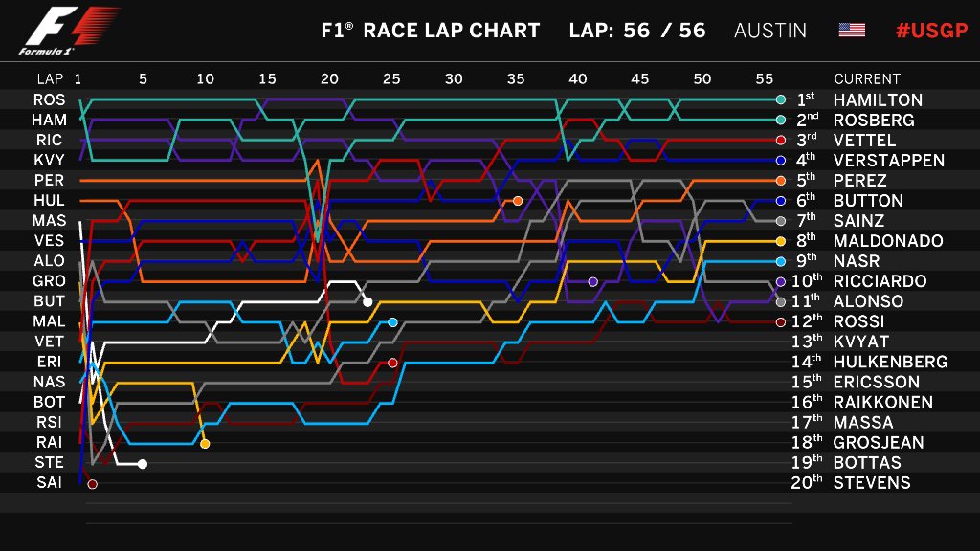Screen dimensions: 980x551
Task: Click KVYAT in the current standings
Action: [x=860, y=342]
